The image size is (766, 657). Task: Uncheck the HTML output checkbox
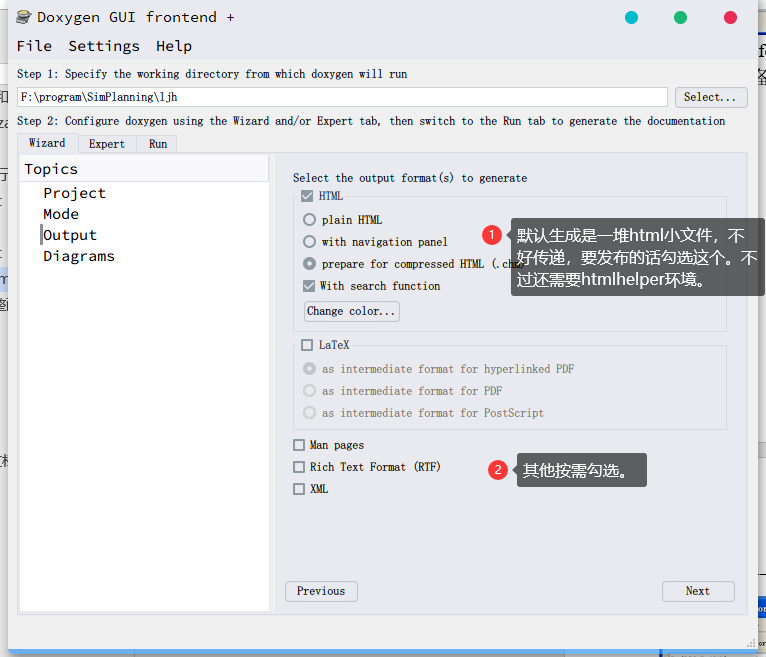pyautogui.click(x=307, y=196)
